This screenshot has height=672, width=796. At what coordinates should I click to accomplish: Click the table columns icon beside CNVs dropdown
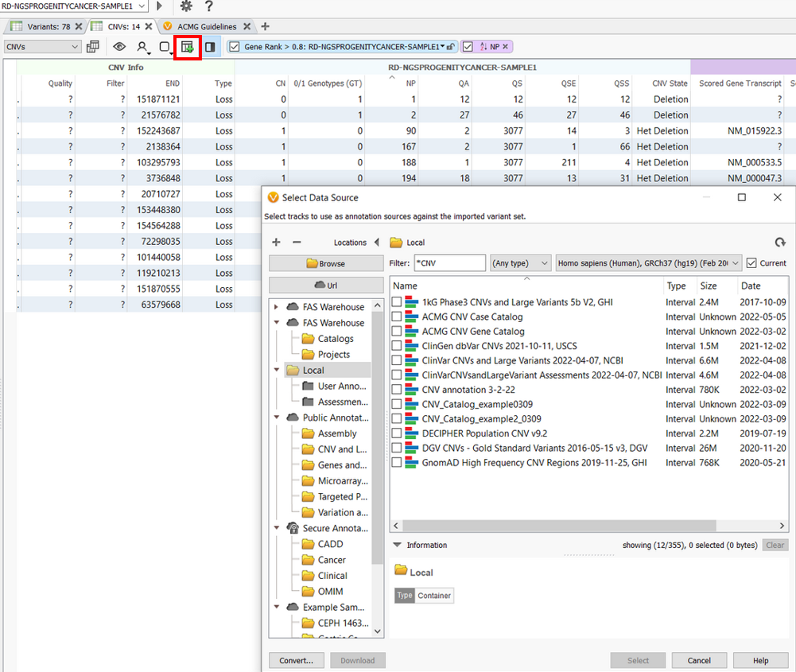[x=93, y=46]
